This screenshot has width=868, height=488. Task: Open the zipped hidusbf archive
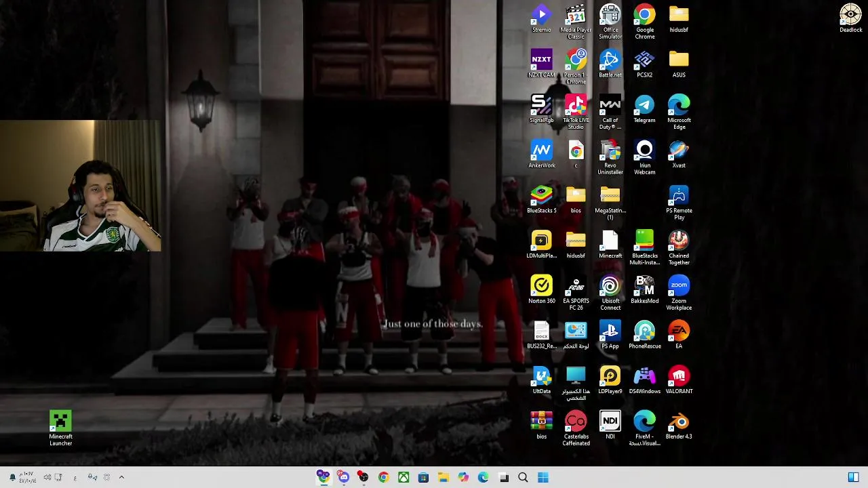click(x=576, y=245)
